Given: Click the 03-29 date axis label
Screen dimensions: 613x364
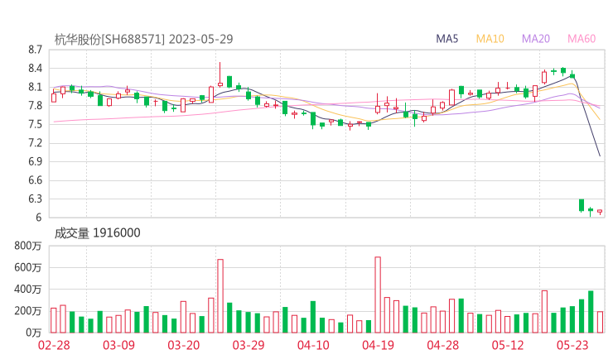Looking at the screenshot, I should [249, 345].
